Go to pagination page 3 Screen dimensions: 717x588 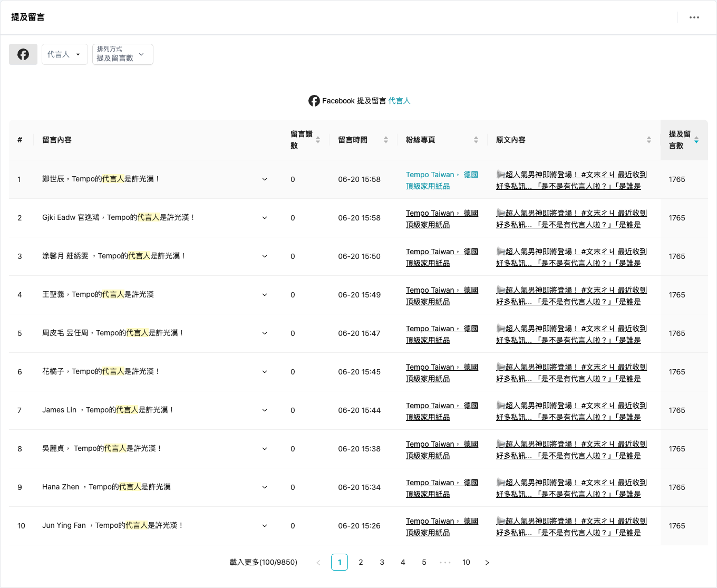point(382,562)
